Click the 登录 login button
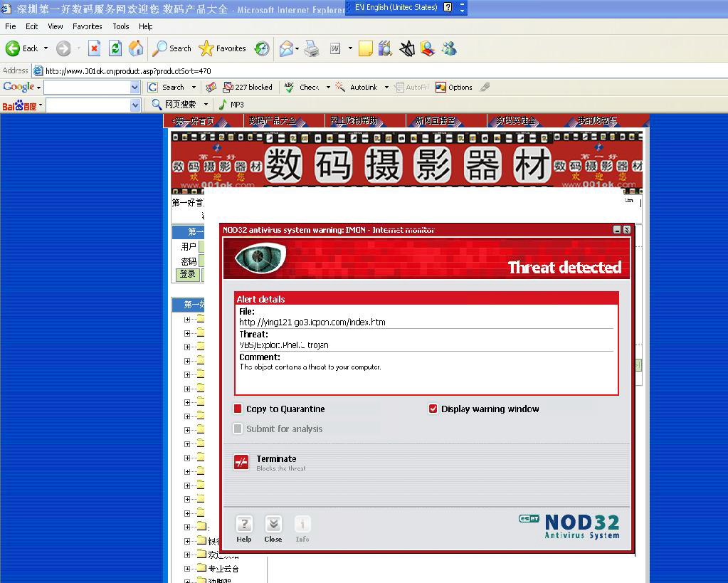The height and width of the screenshot is (583, 728). (x=188, y=275)
